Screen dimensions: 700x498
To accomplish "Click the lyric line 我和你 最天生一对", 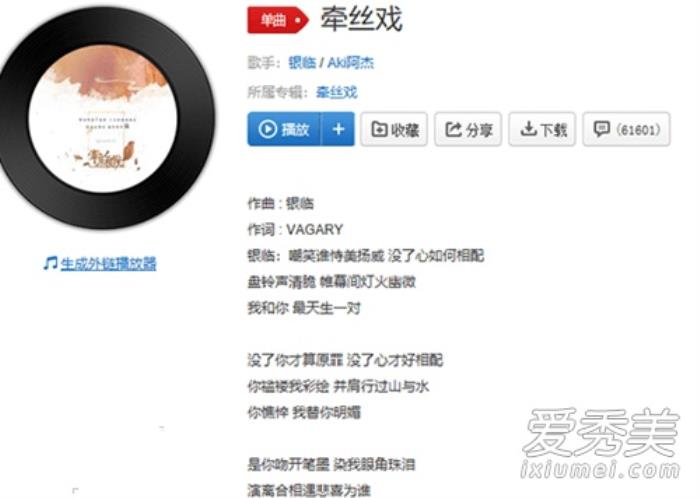I will tap(304, 308).
